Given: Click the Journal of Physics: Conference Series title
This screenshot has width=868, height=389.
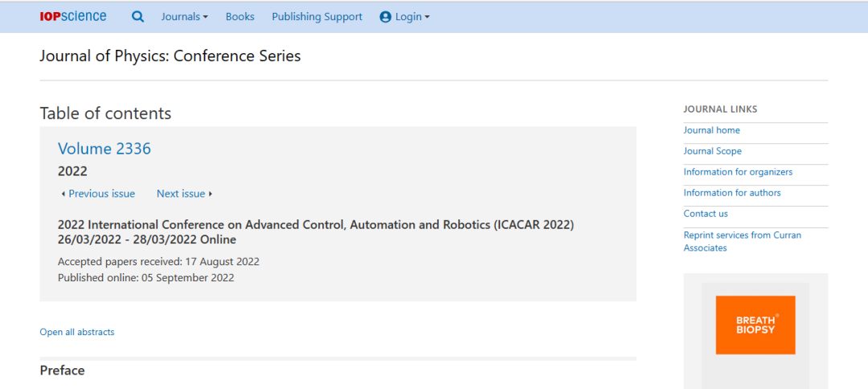Looking at the screenshot, I should [170, 56].
